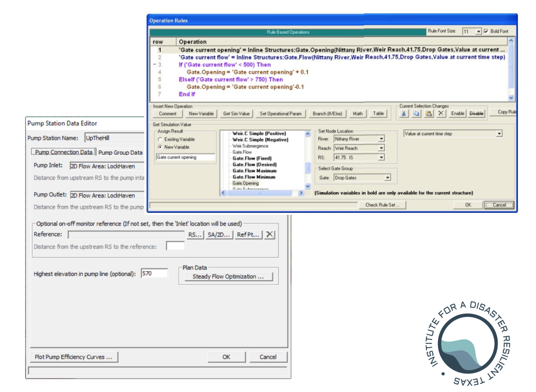536x392 pixels.
Task: Click the New Variable insert operation button
Action: [x=201, y=113]
